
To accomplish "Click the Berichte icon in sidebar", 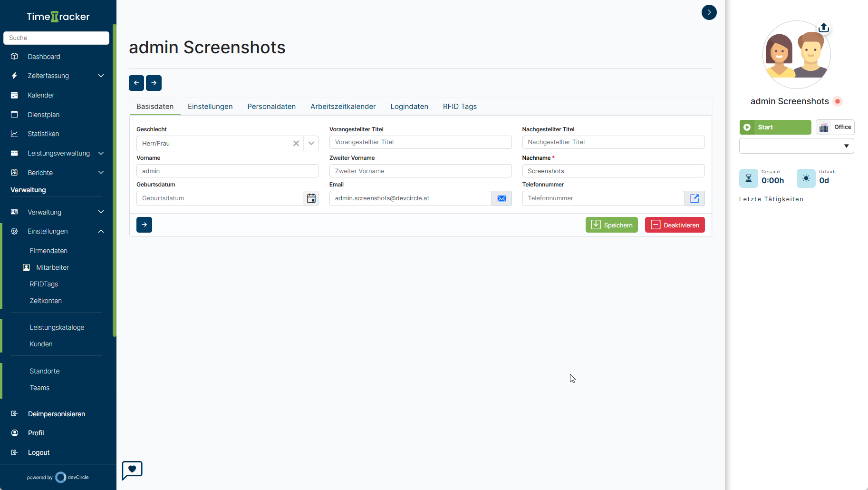I will click(14, 172).
